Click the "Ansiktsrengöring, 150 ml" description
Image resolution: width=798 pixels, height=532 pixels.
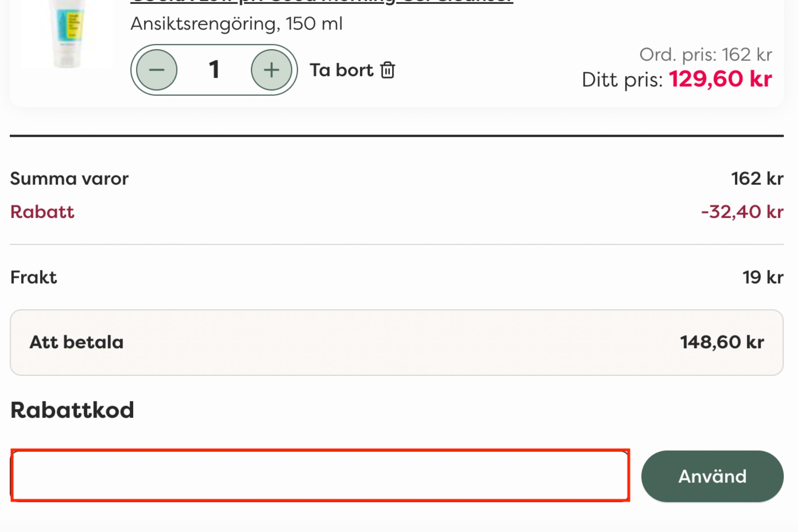tap(236, 24)
